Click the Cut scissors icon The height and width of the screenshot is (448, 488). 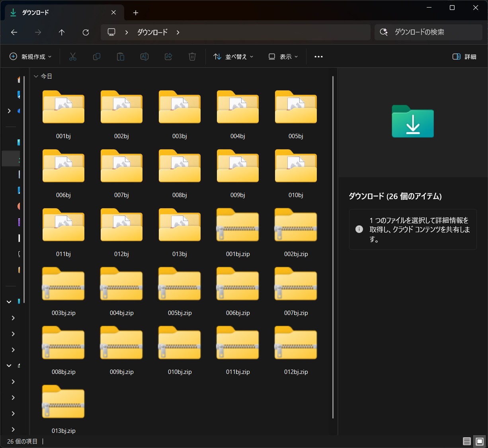tap(73, 57)
